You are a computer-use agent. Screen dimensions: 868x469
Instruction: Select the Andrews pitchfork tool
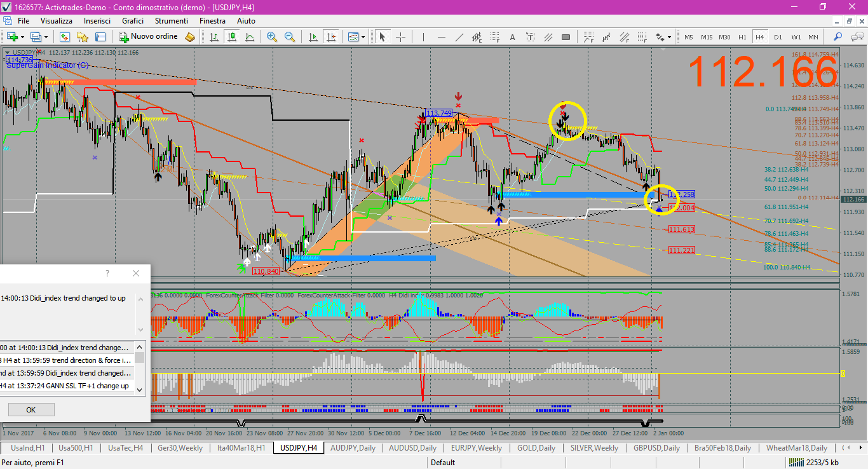(x=607, y=37)
